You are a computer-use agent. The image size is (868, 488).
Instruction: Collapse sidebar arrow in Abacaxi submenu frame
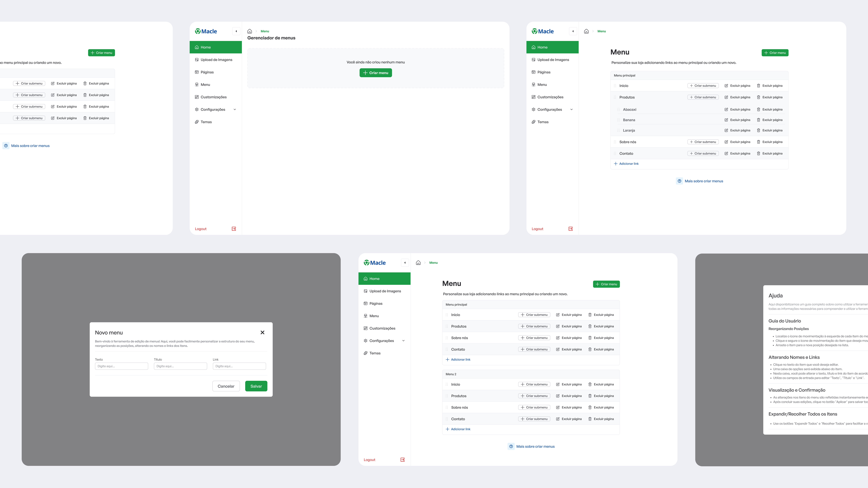573,31
